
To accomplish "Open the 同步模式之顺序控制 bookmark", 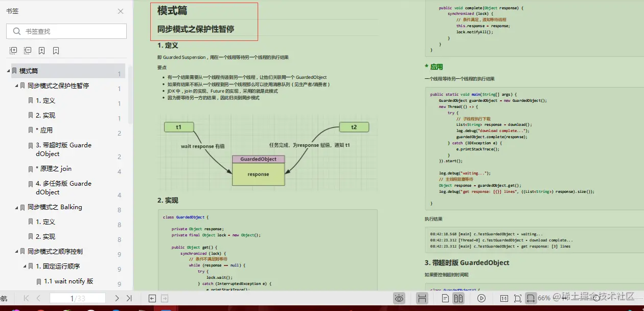I will 55,252.
